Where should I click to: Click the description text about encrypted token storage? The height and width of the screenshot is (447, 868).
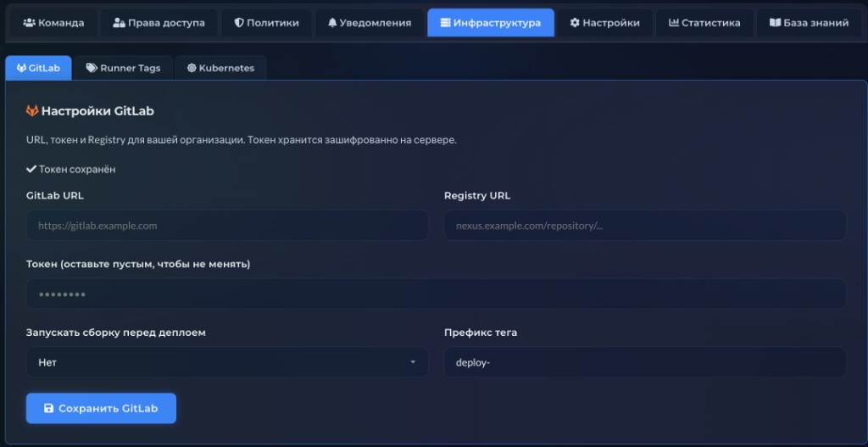(x=242, y=140)
